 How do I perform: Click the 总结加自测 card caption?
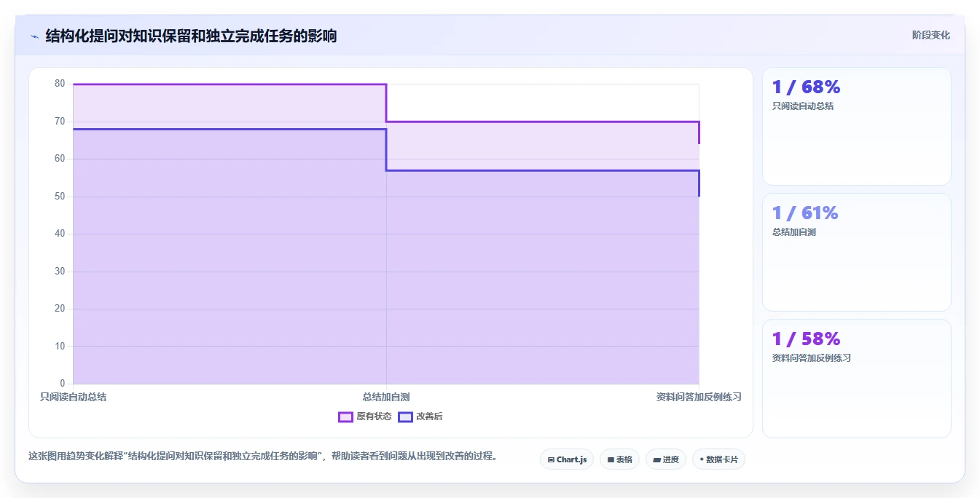pos(794,232)
